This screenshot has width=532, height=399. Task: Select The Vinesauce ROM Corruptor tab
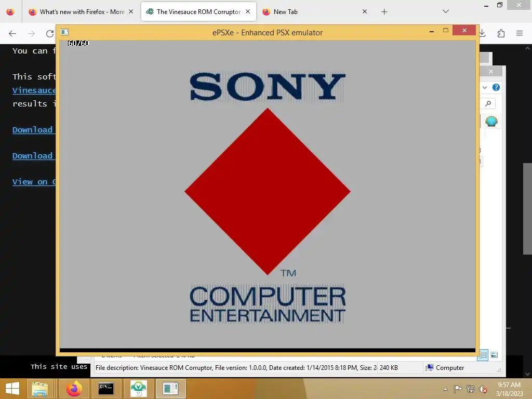point(198,12)
